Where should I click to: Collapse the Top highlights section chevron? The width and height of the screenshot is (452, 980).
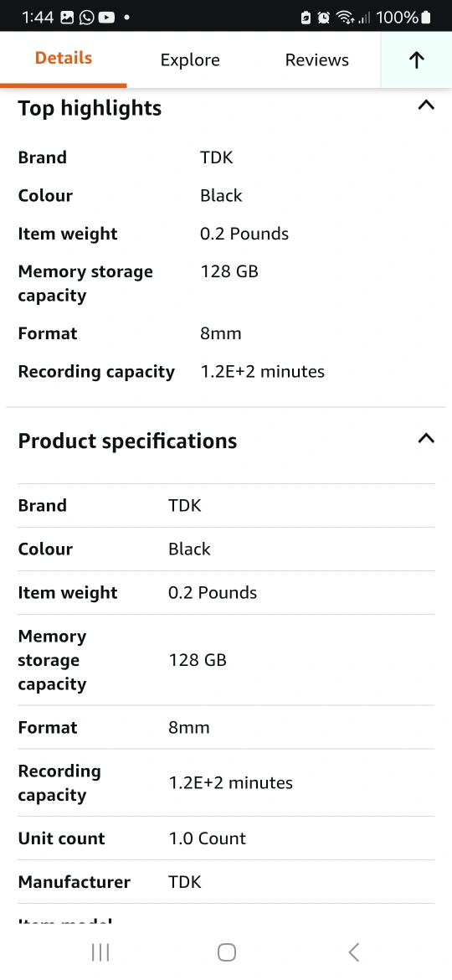(x=426, y=105)
